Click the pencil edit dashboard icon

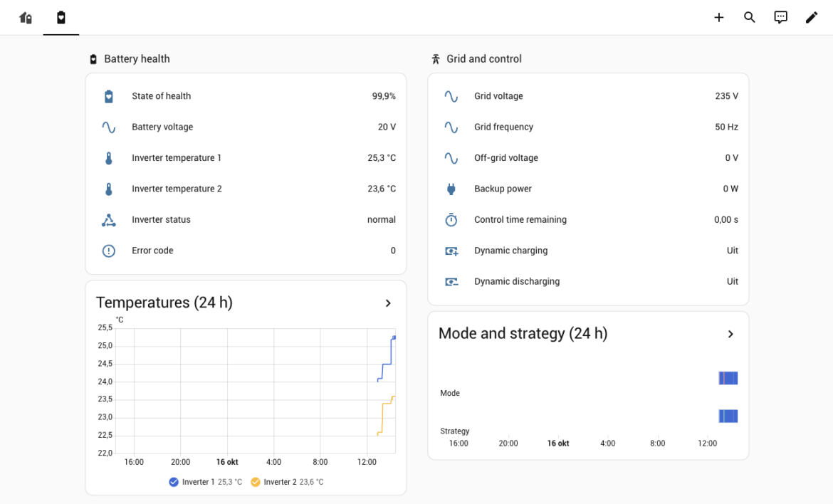pos(811,18)
